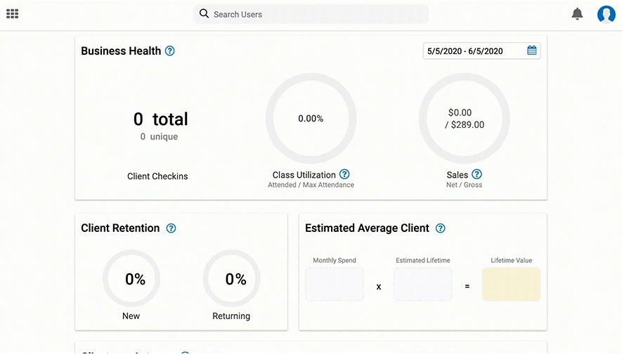Click the "0 unique" checkins text
This screenshot has width=622, height=364.
coord(159,136)
